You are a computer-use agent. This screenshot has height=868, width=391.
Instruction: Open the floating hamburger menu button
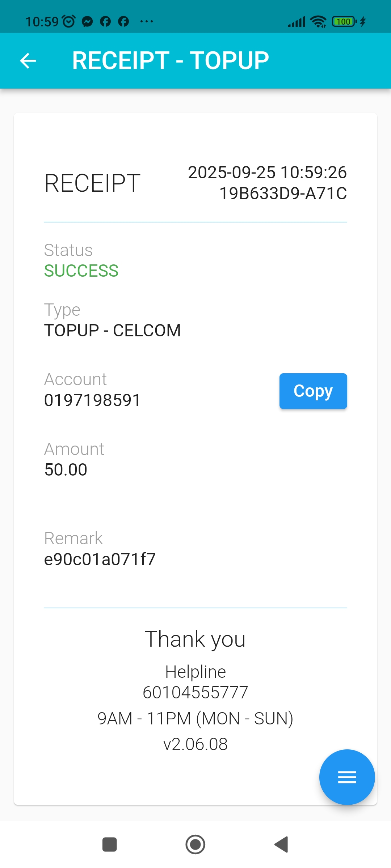347,777
